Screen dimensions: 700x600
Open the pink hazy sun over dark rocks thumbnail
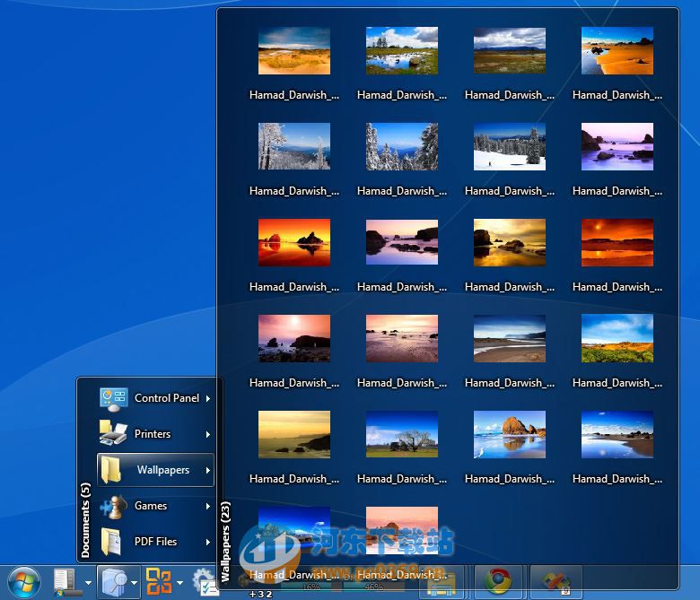point(294,338)
